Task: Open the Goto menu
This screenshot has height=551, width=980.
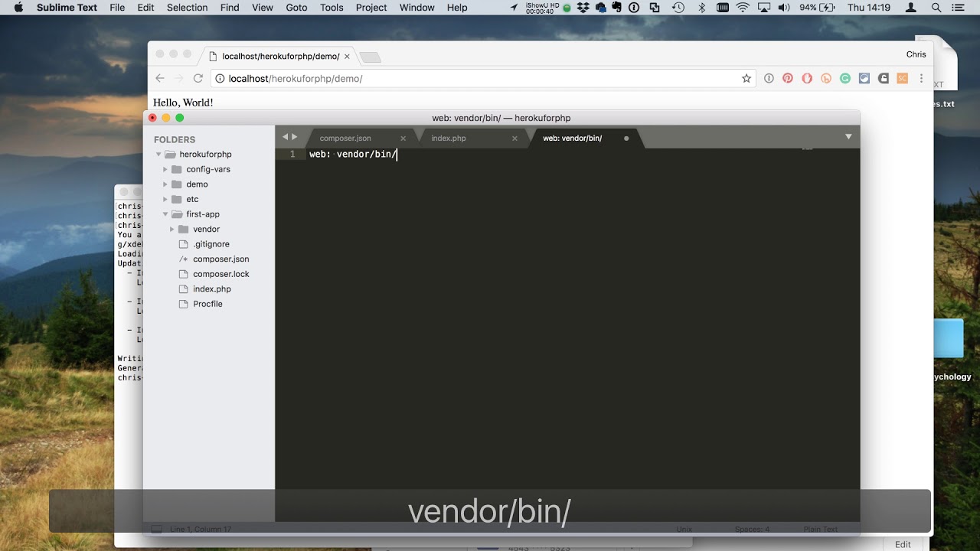Action: tap(296, 8)
